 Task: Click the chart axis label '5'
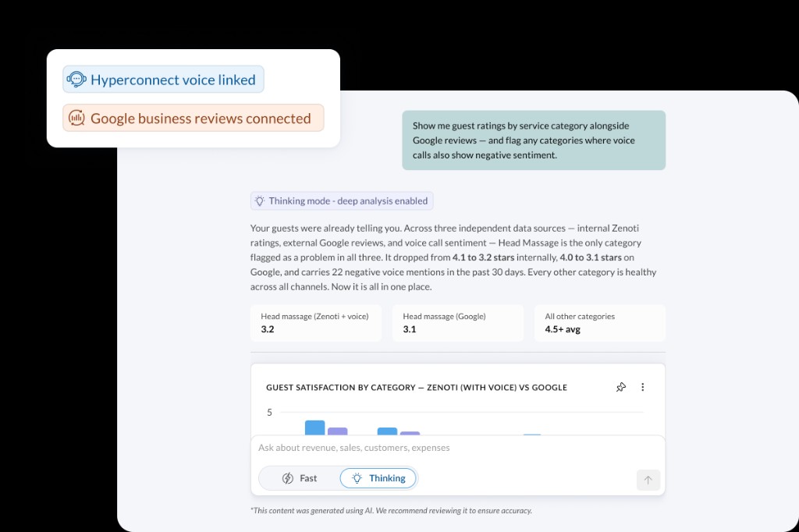point(269,412)
